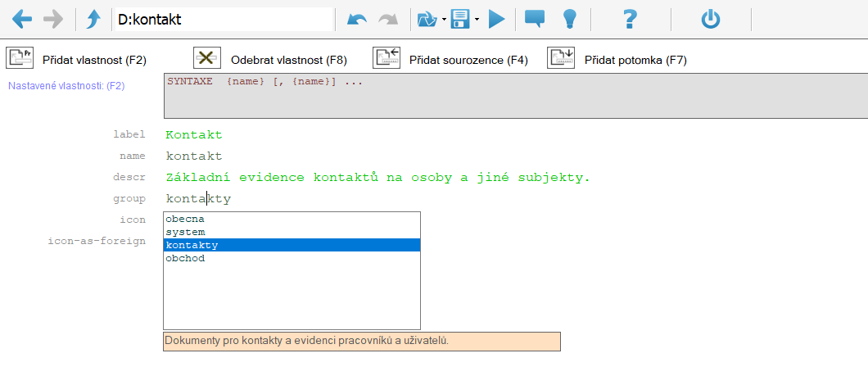This screenshot has height=385, width=868.
Task: Click the power icon to exit
Action: [710, 19]
